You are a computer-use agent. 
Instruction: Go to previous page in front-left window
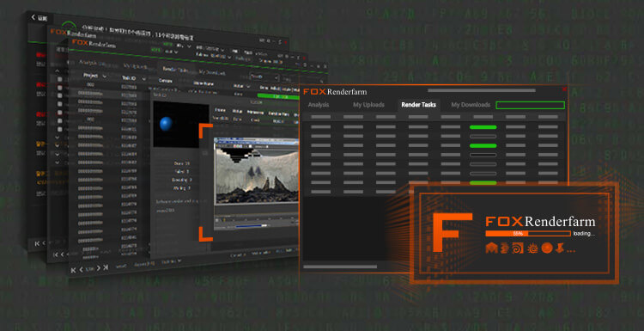pyautogui.click(x=82, y=270)
